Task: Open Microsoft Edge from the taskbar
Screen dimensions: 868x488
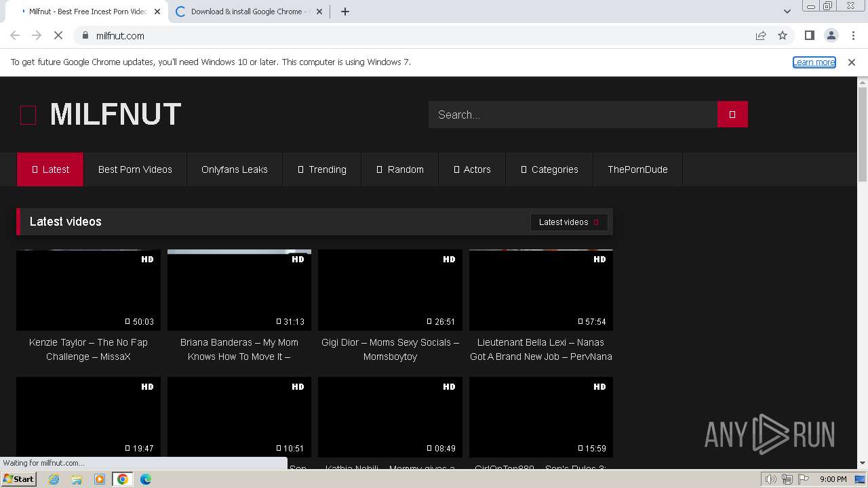Action: [x=146, y=479]
